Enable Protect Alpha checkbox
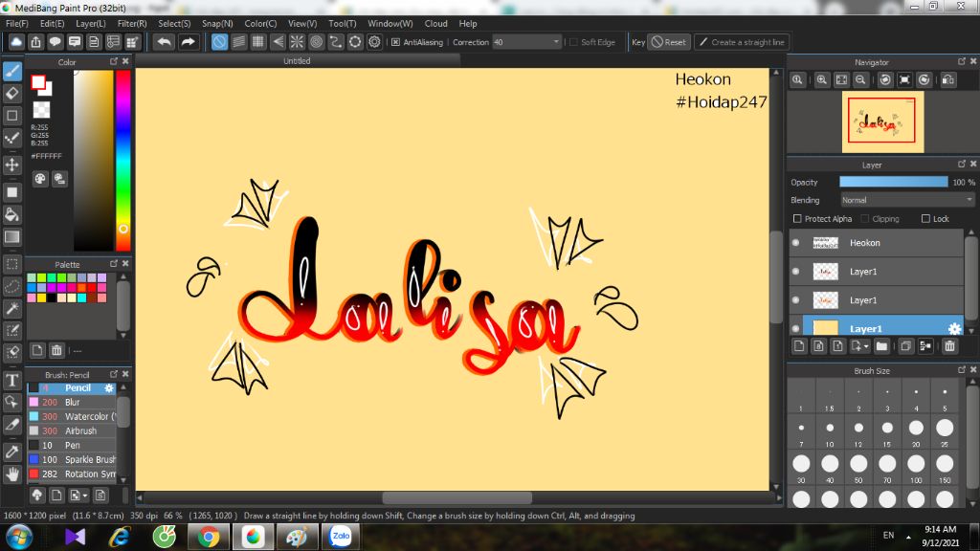Image resolution: width=980 pixels, height=551 pixels. (x=797, y=219)
